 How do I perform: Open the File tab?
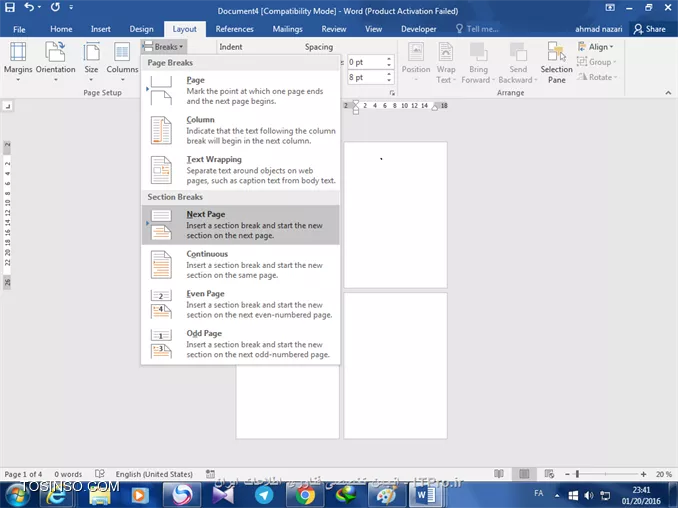tap(19, 29)
